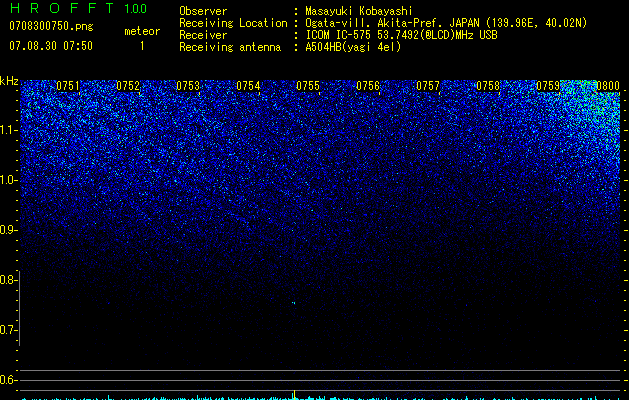Click the 0755 time marker
This screenshot has height=400, width=629.
click(x=308, y=86)
